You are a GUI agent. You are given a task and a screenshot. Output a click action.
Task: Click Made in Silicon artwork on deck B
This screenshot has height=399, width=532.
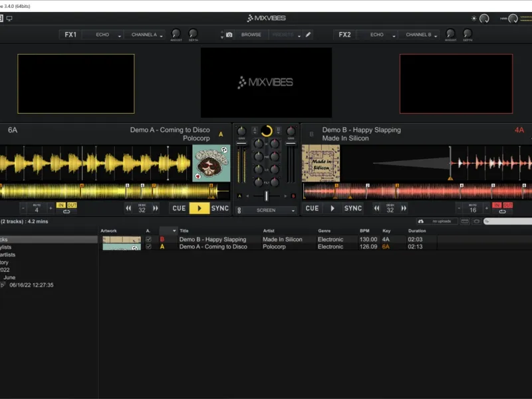pyautogui.click(x=321, y=163)
